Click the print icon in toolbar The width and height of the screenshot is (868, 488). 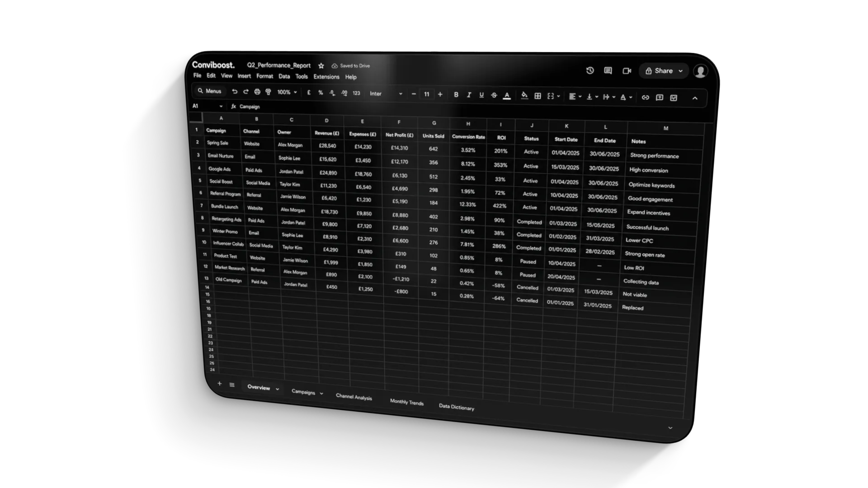point(257,92)
